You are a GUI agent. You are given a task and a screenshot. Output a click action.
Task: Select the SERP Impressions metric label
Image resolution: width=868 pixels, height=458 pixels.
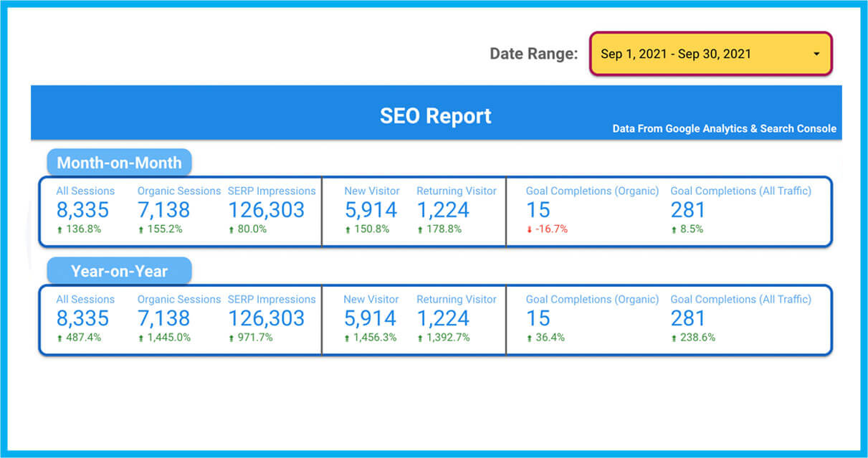(272, 191)
